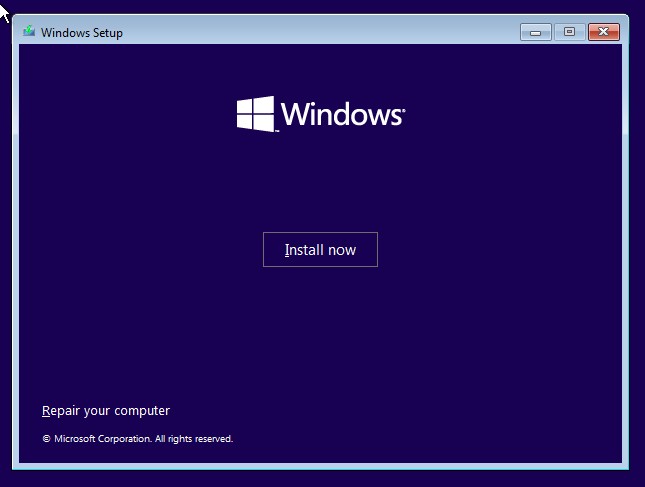Click the empty title bar area
Viewport: 645px width, 487px height.
tap(320, 32)
